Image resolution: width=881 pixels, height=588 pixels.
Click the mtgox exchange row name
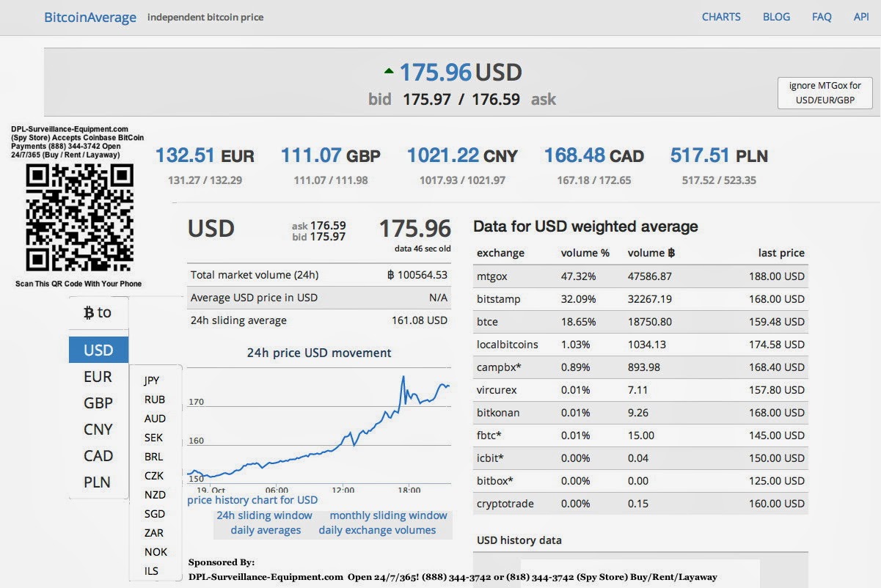pyautogui.click(x=491, y=276)
